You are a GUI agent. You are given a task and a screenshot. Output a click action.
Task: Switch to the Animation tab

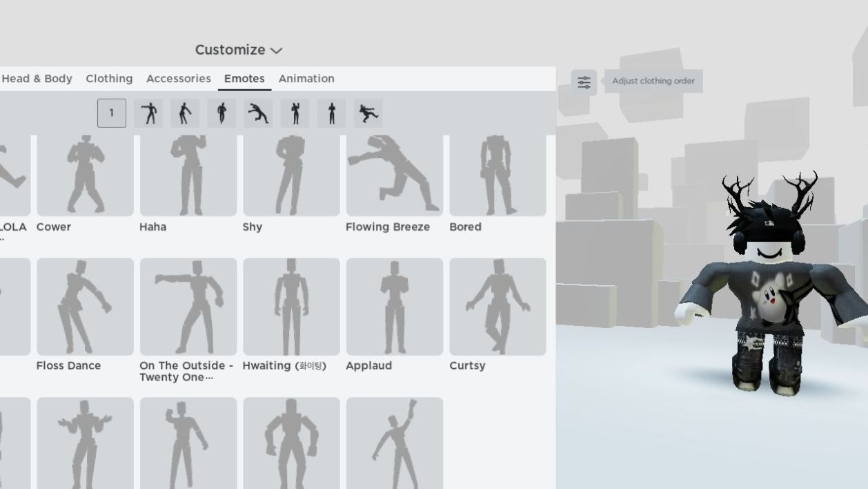pos(306,79)
